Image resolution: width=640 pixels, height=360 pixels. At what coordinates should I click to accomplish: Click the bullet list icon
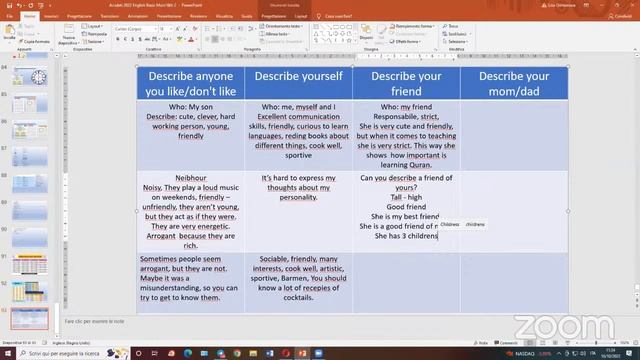(x=208, y=29)
